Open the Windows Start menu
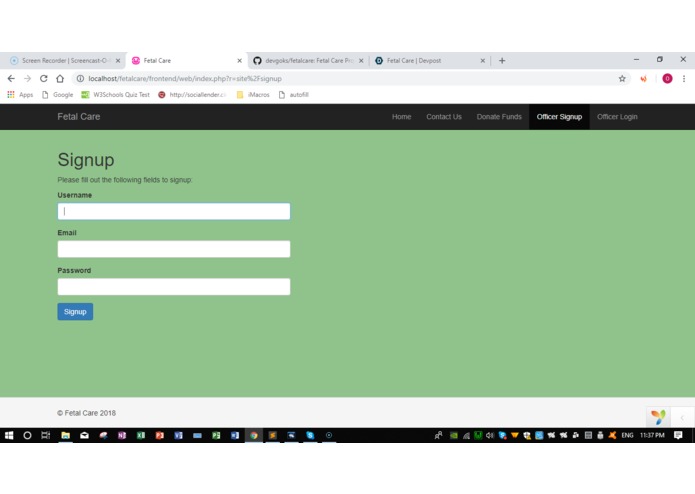The image size is (695, 494). tap(9, 436)
